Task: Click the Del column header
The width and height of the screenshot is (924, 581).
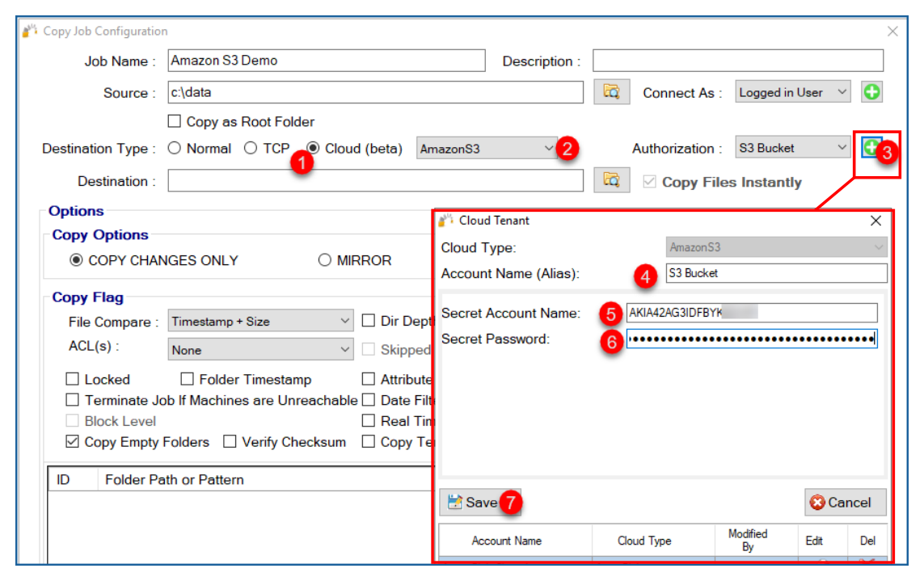Action: pos(867,541)
